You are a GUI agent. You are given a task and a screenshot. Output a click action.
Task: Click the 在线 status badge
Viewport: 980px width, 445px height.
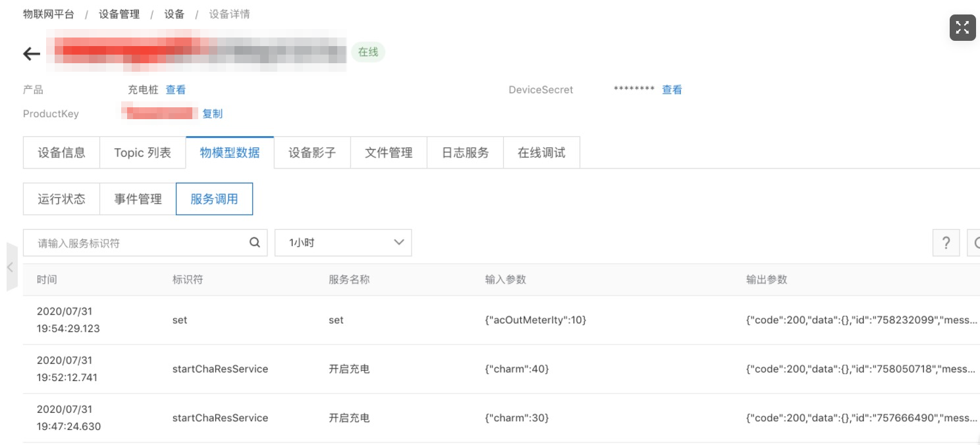point(367,52)
